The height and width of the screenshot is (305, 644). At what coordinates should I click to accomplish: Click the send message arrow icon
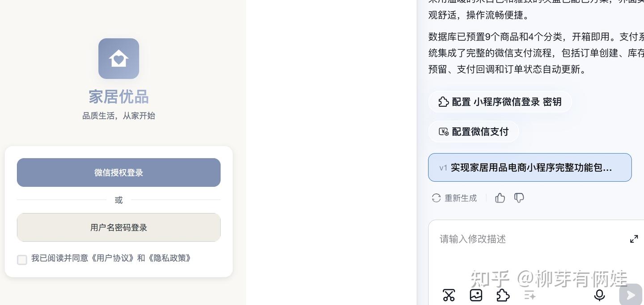(x=630, y=295)
